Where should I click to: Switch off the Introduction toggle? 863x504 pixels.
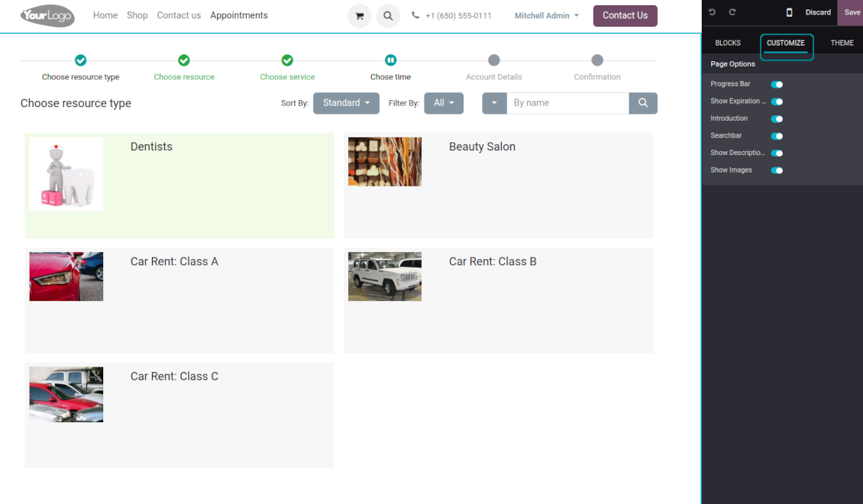[x=777, y=119]
